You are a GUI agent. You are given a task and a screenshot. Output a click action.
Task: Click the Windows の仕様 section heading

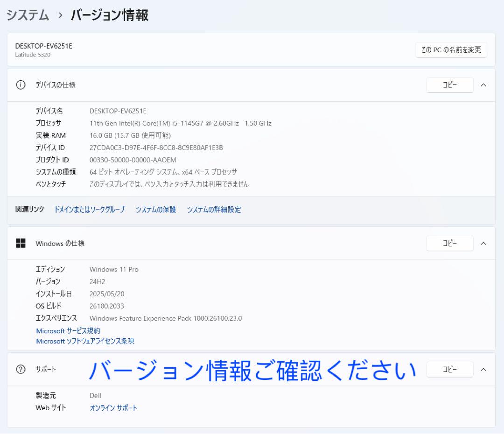pyautogui.click(x=60, y=243)
